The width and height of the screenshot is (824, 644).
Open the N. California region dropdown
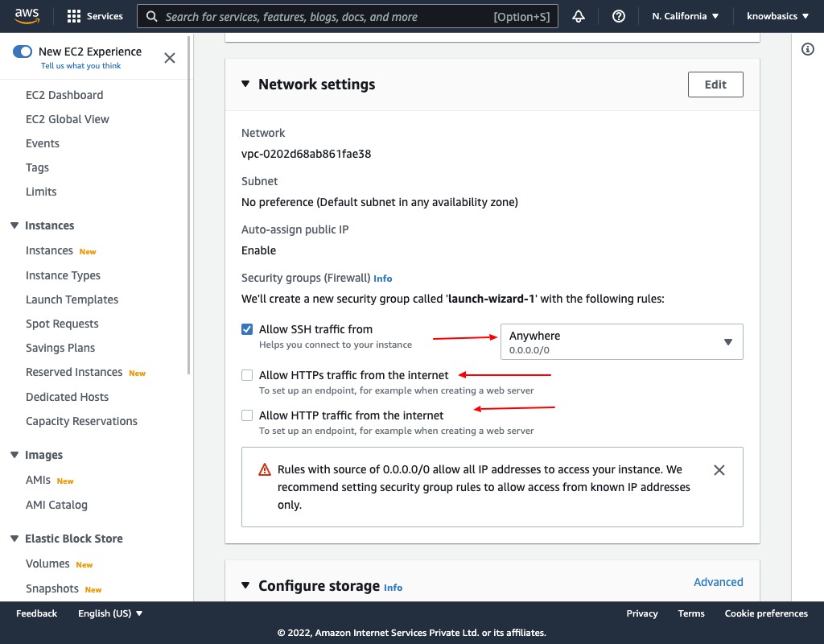tap(685, 16)
